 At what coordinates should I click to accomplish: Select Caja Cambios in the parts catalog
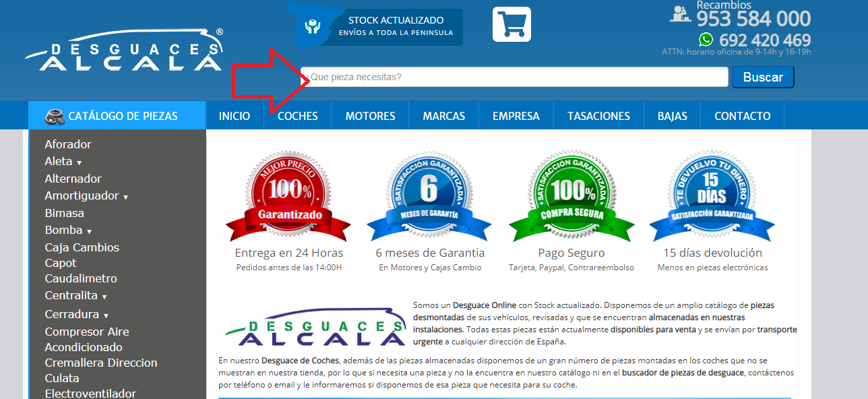[82, 247]
